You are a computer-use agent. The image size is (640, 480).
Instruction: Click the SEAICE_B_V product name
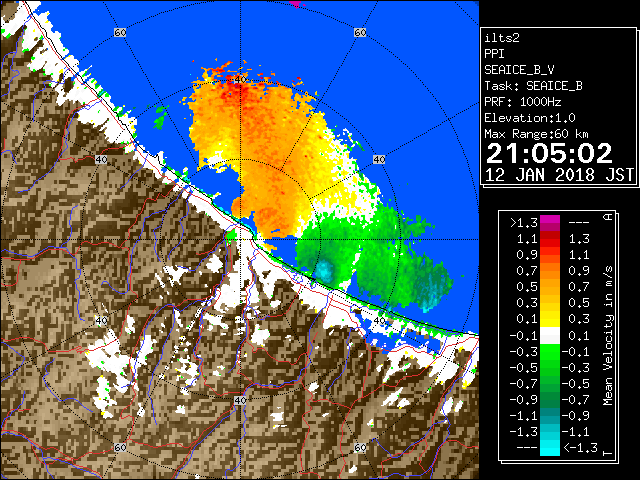[x=519, y=70]
